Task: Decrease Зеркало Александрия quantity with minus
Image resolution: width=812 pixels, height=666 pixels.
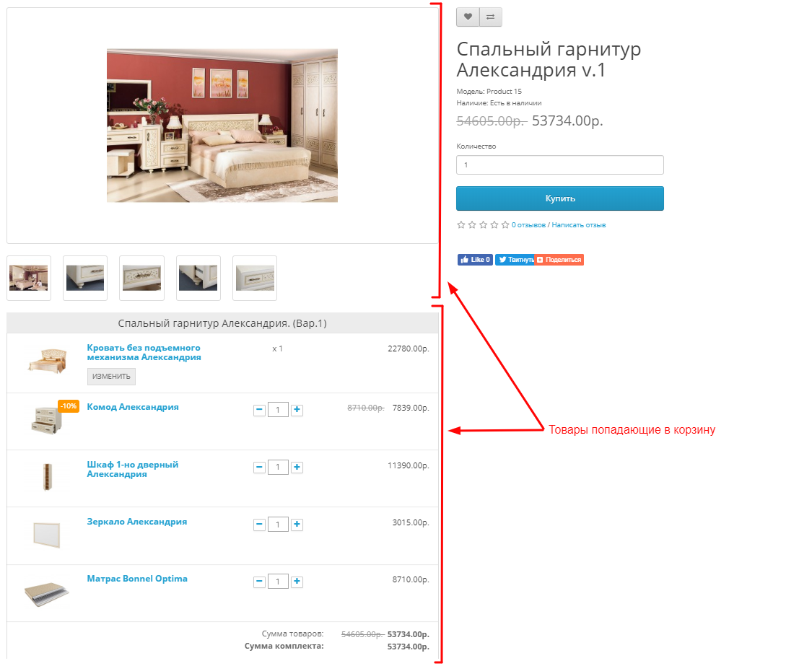Action: click(x=259, y=524)
